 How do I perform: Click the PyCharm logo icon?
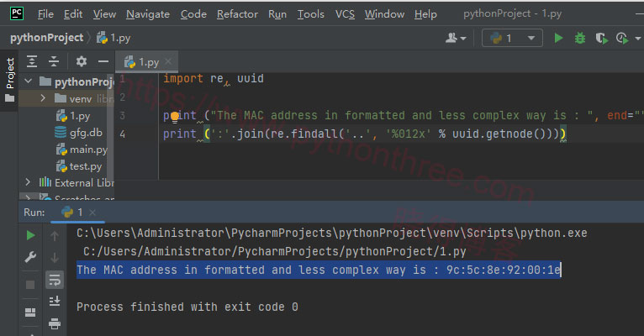point(17,13)
